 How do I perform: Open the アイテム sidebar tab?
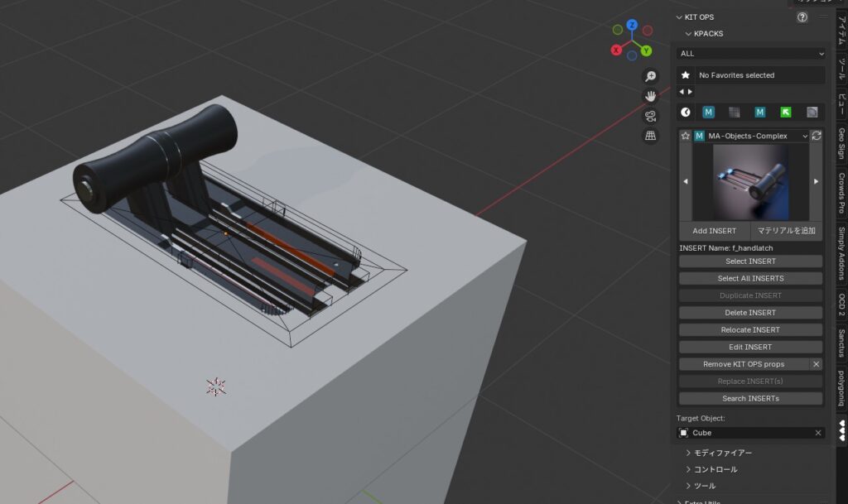(x=841, y=30)
